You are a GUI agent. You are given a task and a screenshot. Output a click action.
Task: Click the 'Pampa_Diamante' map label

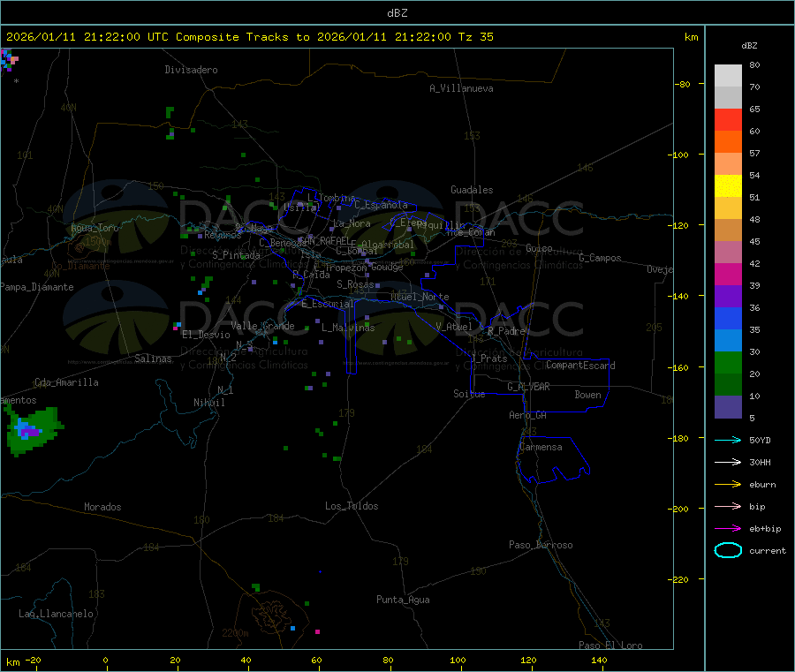[x=37, y=287]
